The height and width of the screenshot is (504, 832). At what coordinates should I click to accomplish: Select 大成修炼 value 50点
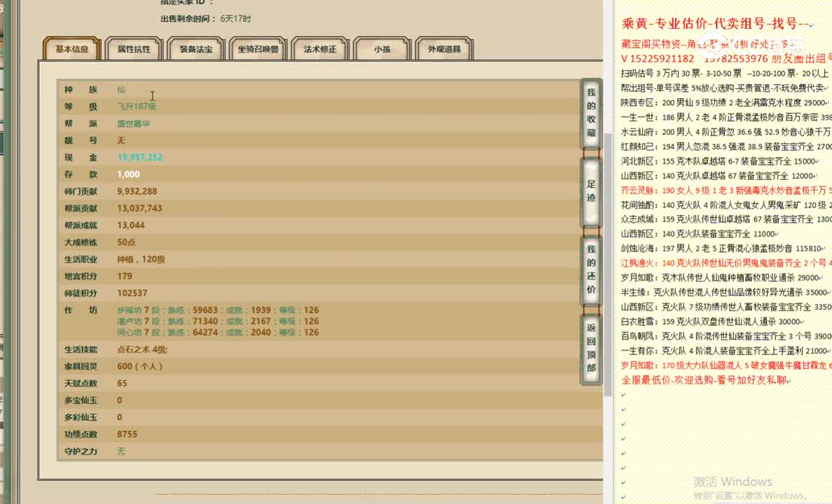[126, 242]
